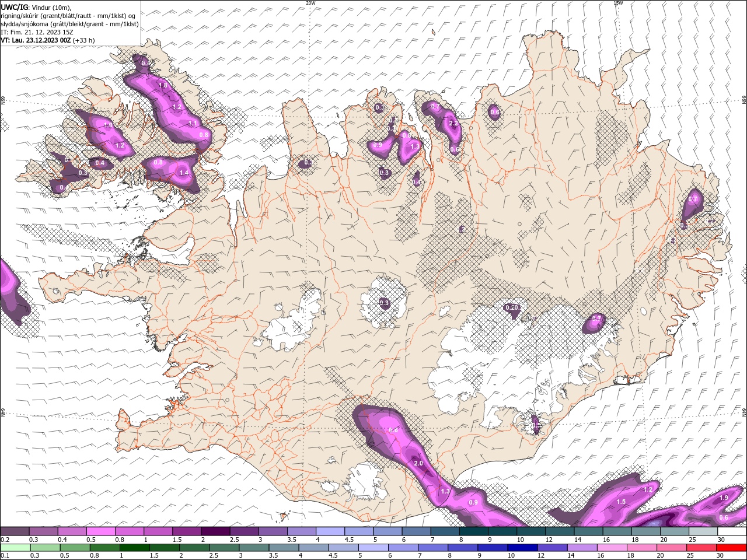Image resolution: width=747 pixels, height=560 pixels.
Task: Select the 1.8 snowfall label in Westfjords
Action: coord(163,85)
